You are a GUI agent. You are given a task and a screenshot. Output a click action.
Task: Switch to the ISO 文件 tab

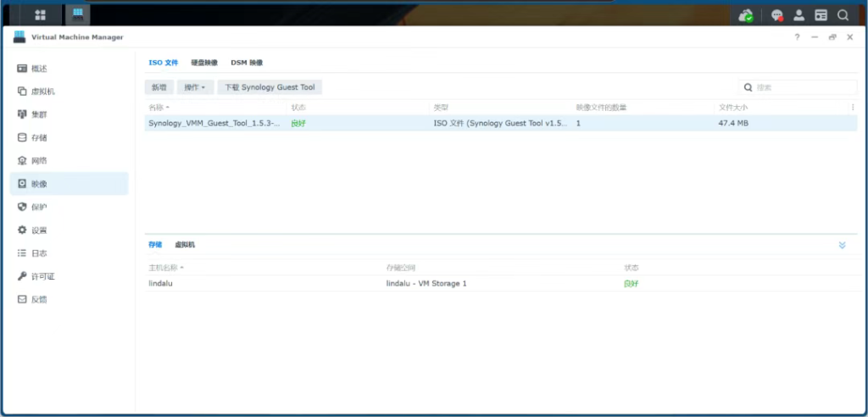tap(164, 63)
